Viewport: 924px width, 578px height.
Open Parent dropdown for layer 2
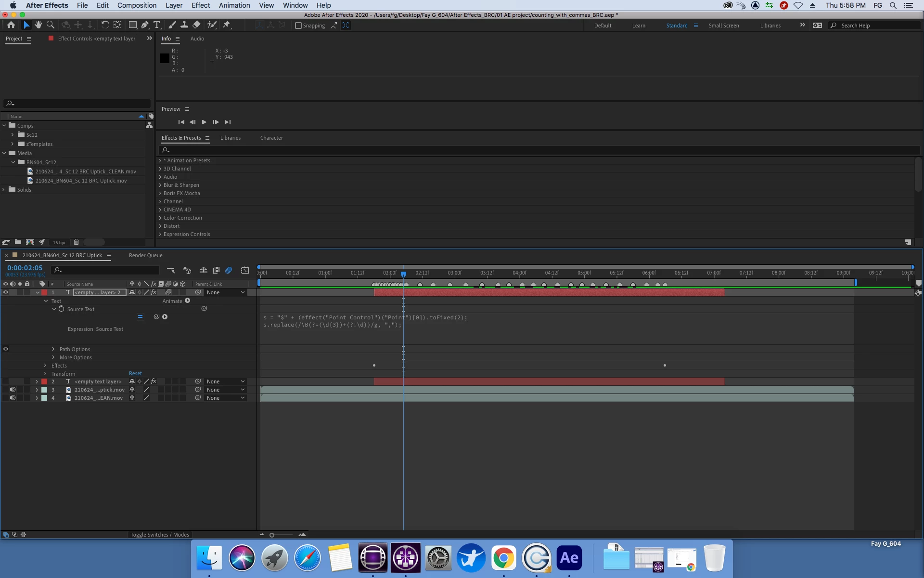click(225, 381)
